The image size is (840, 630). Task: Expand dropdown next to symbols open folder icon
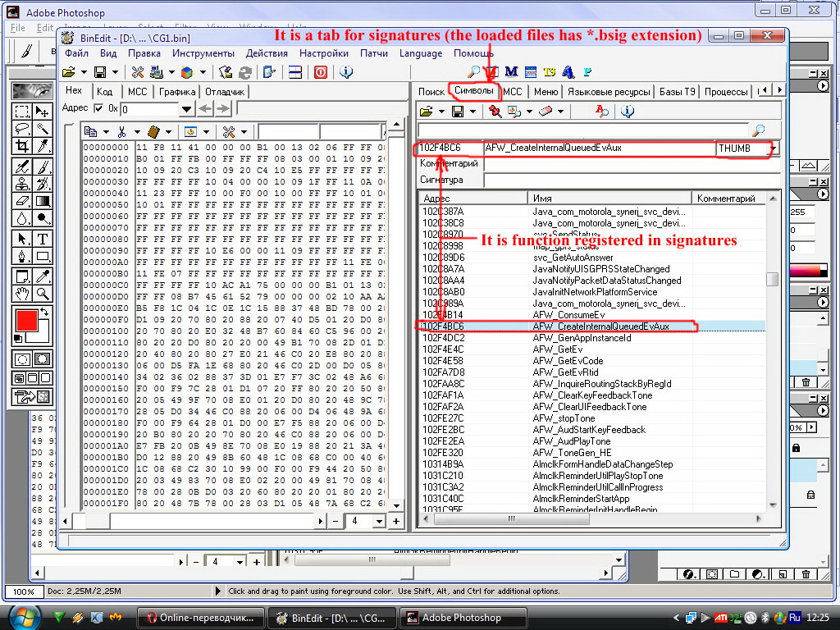click(x=441, y=112)
